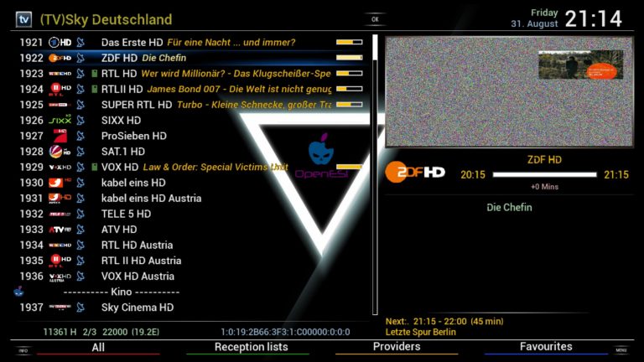Click the green recording marker on RTL HD row
Image resolution: width=644 pixels, height=362 pixels.
tap(95, 74)
